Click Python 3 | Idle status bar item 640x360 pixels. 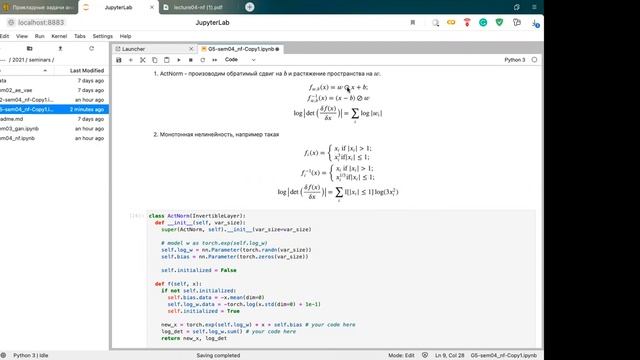pos(31,356)
